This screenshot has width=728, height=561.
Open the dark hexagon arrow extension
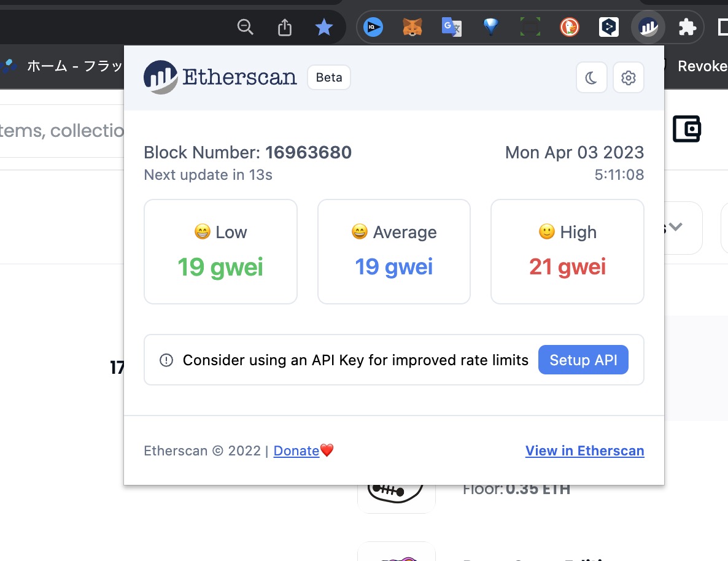coord(609,27)
